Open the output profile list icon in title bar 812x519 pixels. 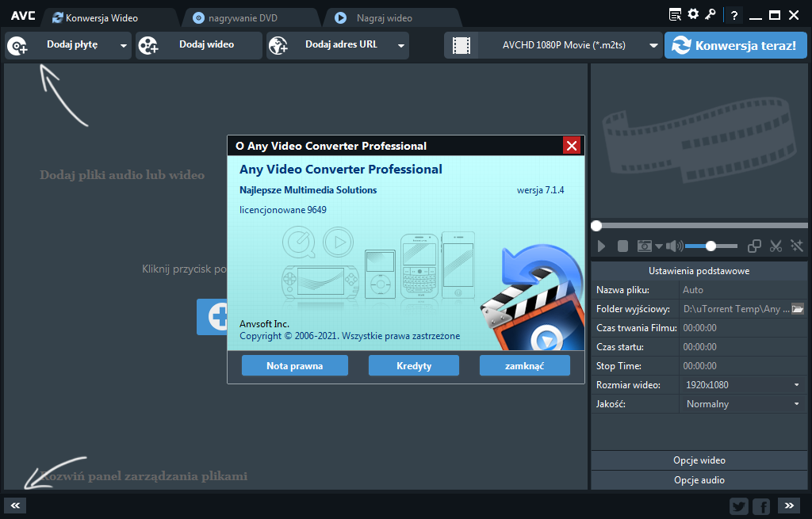coord(675,14)
